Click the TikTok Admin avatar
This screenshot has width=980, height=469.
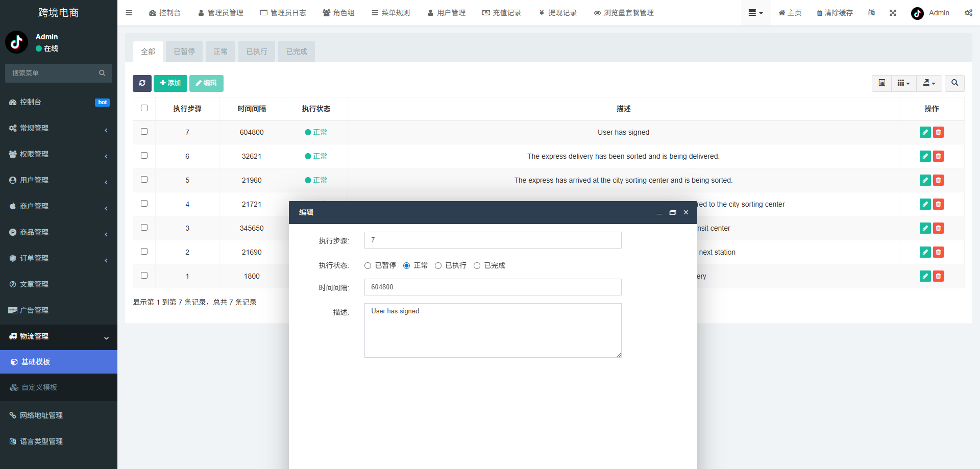click(917, 14)
